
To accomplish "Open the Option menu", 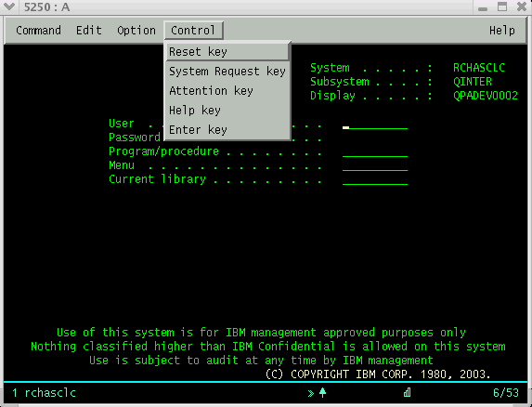I will pyautogui.click(x=136, y=31).
